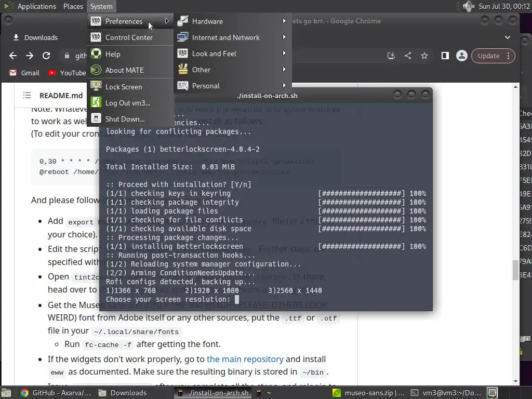Open the Hardware preferences submenu
This screenshot has width=532, height=399.
pyautogui.click(x=233, y=21)
